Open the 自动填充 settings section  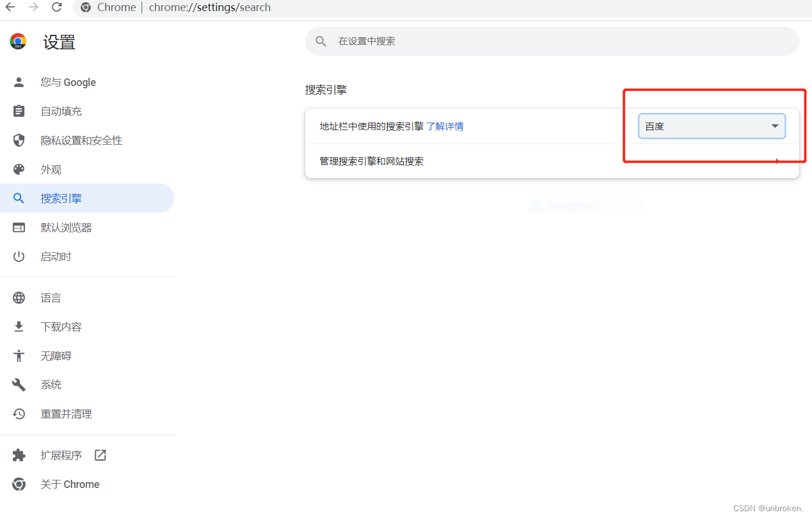click(x=87, y=111)
